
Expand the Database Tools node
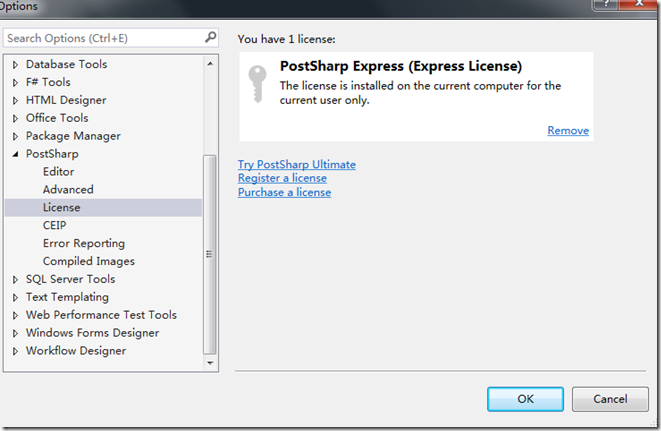(15, 65)
